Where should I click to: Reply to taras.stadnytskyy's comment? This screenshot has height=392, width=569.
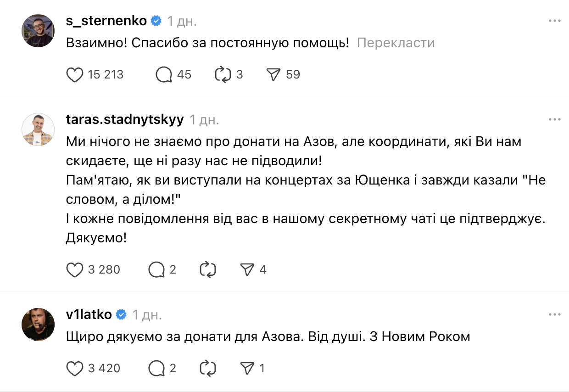(156, 269)
